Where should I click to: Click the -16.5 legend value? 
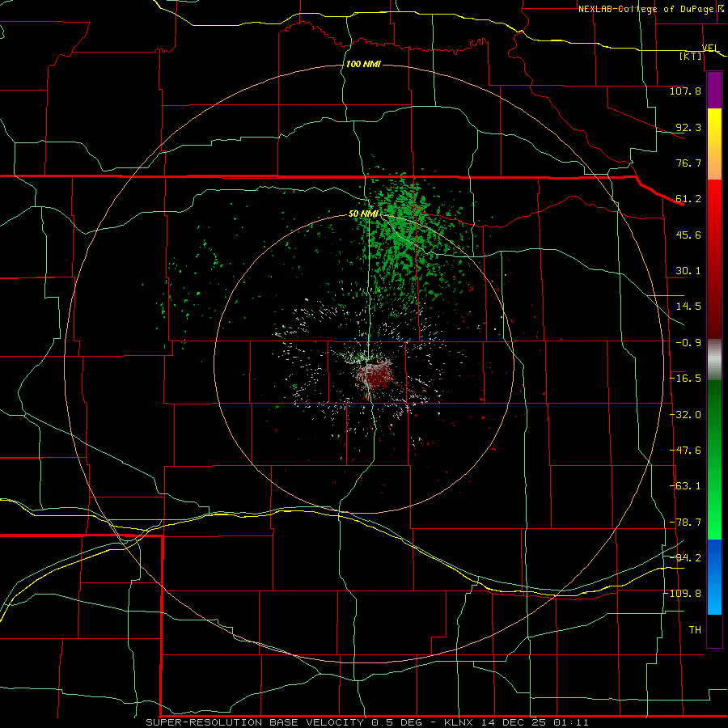pyautogui.click(x=685, y=379)
